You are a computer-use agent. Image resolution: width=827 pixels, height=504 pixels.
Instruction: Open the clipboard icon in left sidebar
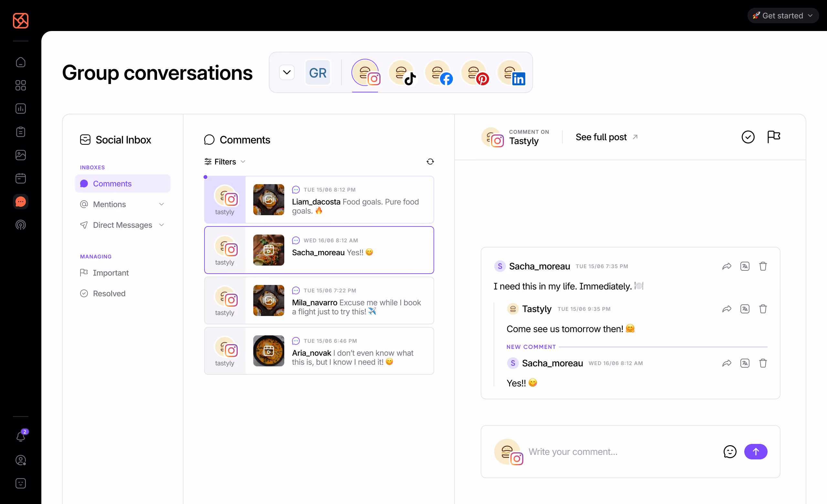20,132
